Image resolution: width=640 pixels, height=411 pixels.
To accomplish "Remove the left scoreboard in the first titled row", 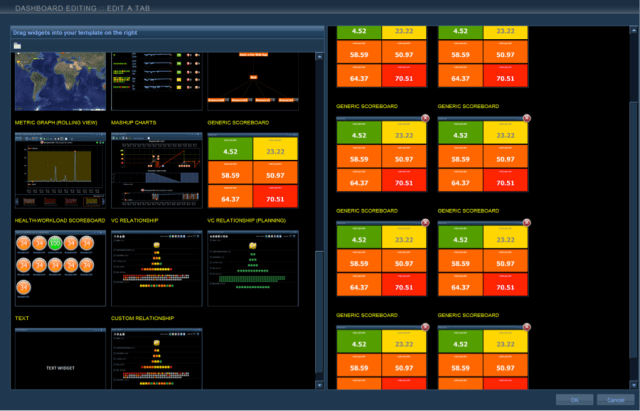I will [x=424, y=118].
